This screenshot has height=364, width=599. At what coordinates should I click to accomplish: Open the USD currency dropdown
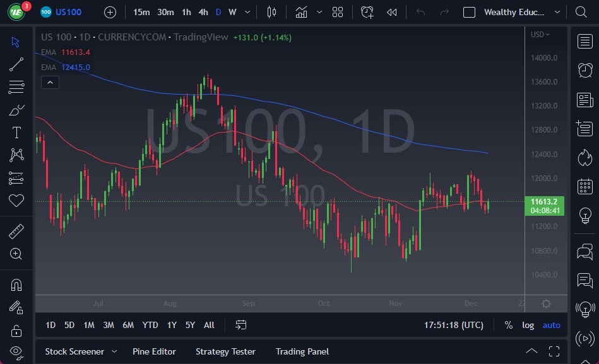point(540,35)
